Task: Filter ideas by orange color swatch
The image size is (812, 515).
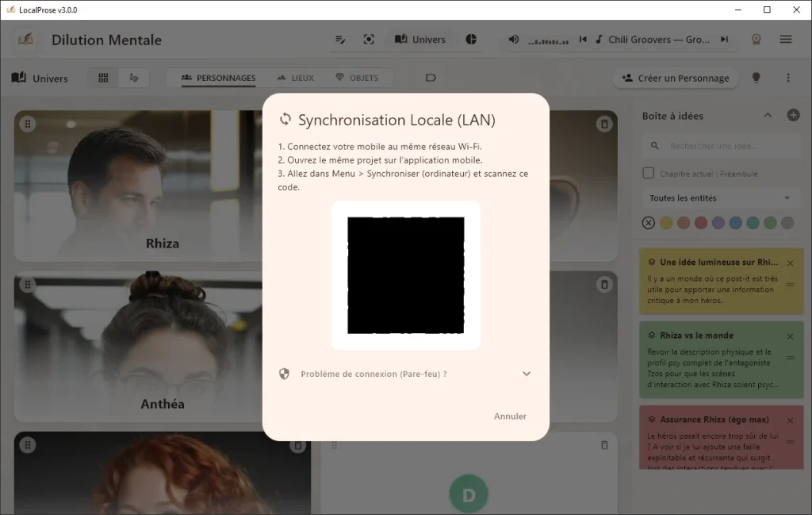Action: 684,223
